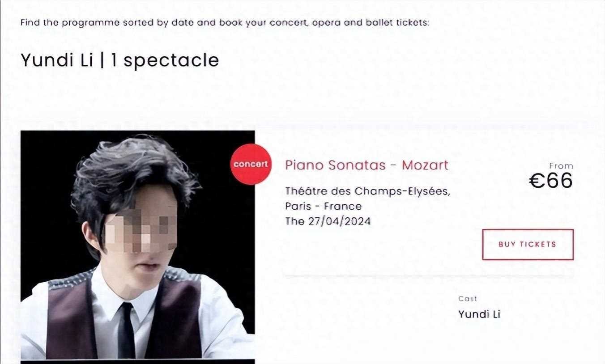Image resolution: width=605 pixels, height=364 pixels.
Task: Click the €66 ticket price
Action: pos(550,180)
